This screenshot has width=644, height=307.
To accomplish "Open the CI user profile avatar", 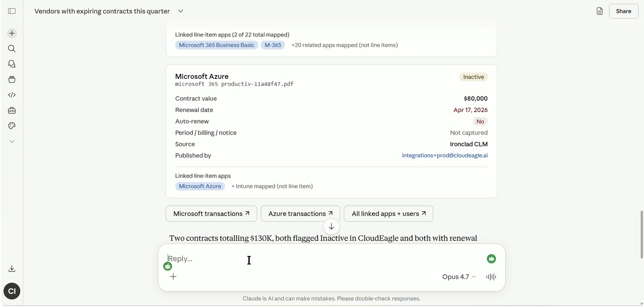I will pyautogui.click(x=12, y=291).
